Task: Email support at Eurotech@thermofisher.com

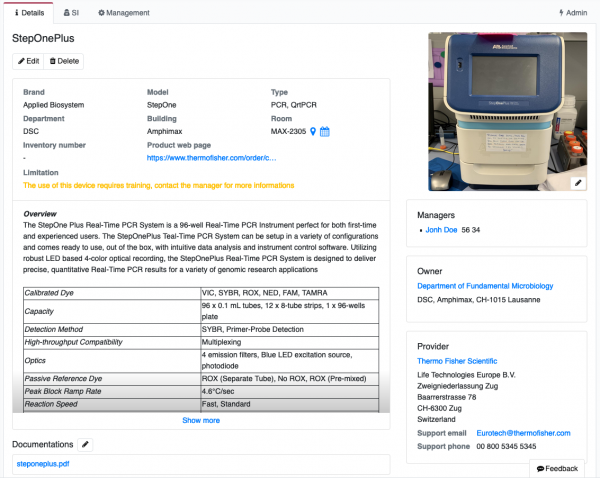Action: (522, 433)
